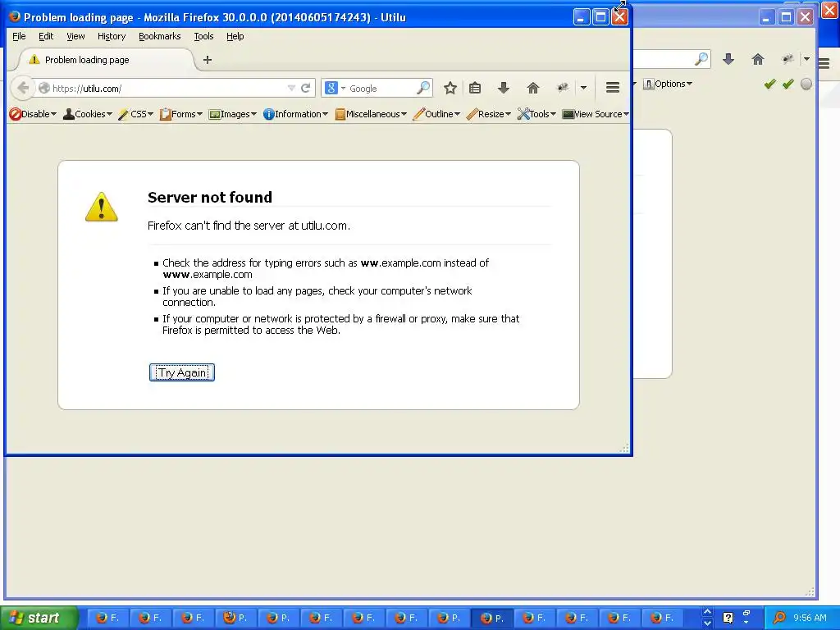Image resolution: width=840 pixels, height=630 pixels.
Task: Open the Tools dropdown on Web Developer toolbar
Action: click(x=536, y=114)
